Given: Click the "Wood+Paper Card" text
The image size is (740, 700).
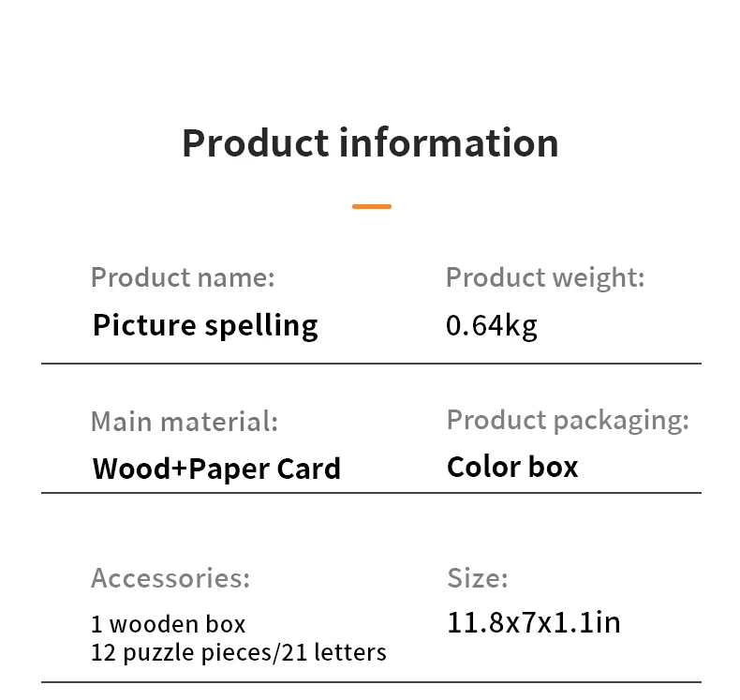Looking at the screenshot, I should coord(216,468).
